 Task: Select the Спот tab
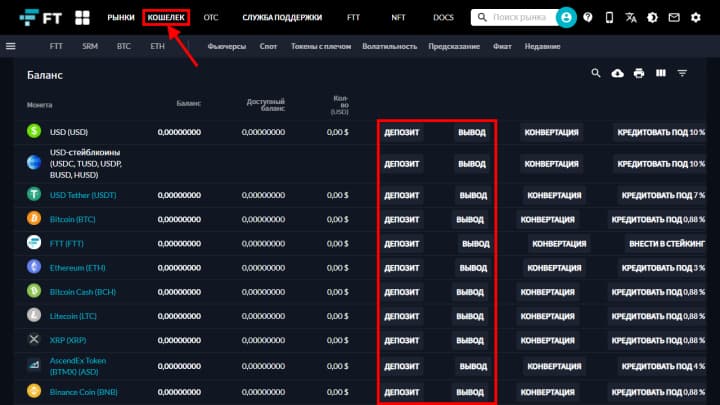point(268,46)
